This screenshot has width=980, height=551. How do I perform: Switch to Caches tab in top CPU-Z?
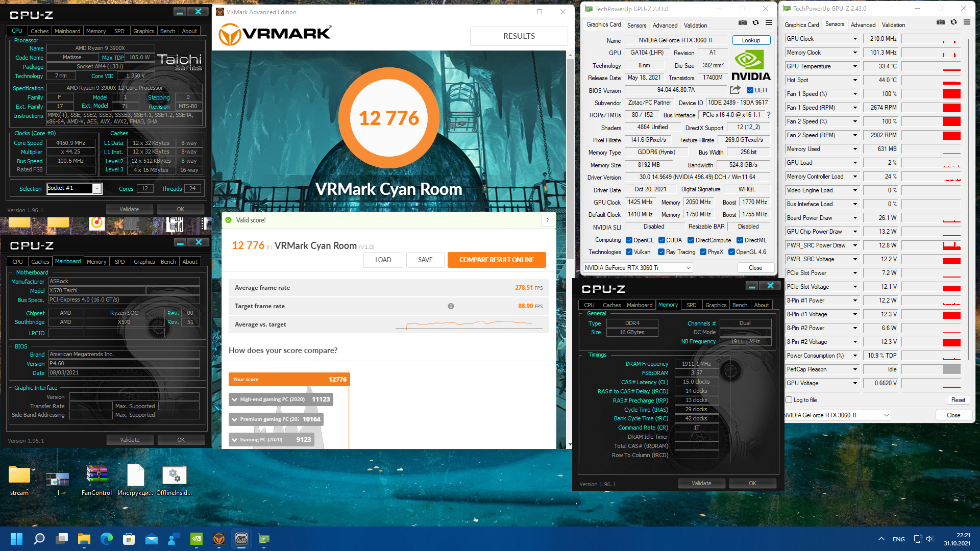click(x=40, y=31)
